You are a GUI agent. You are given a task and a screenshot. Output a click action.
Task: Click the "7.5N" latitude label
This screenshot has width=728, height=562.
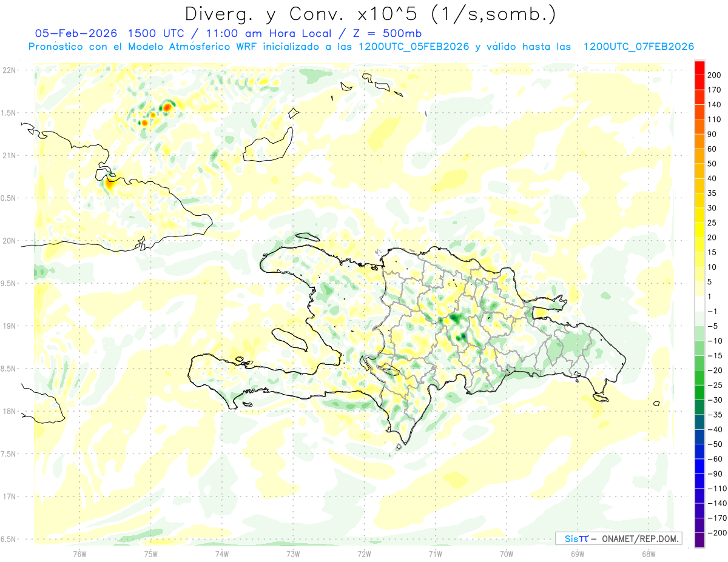pos(9,453)
